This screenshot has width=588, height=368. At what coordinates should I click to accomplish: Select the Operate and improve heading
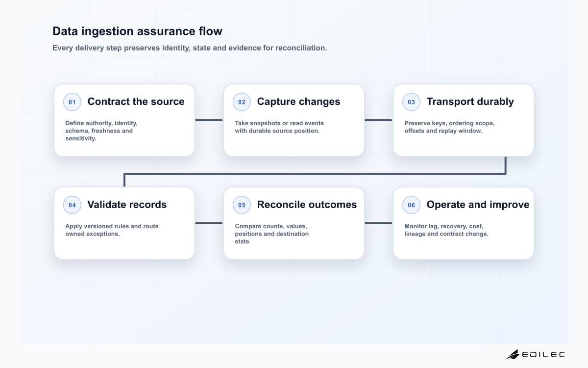(478, 205)
